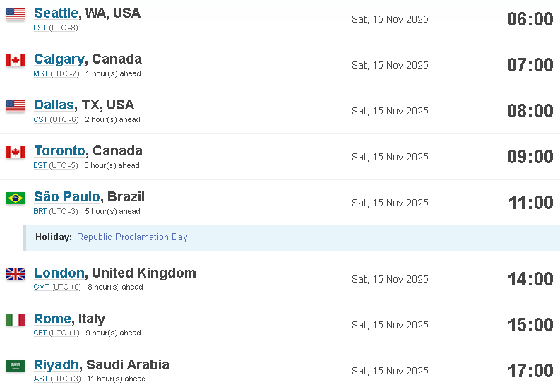Viewport: 560px width, 392px height.
Task: Click the US flag next to Seattle
Action: coord(16,15)
